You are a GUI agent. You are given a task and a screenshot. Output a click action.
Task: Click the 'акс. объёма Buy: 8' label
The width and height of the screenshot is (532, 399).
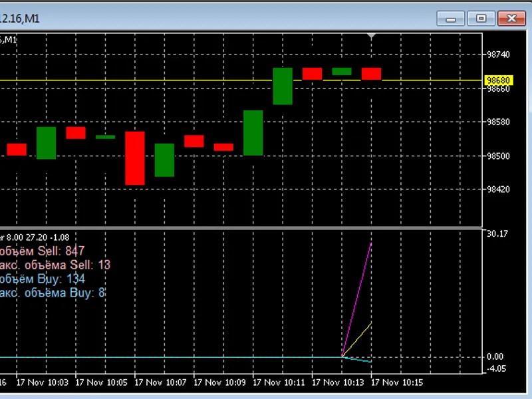[53, 293]
